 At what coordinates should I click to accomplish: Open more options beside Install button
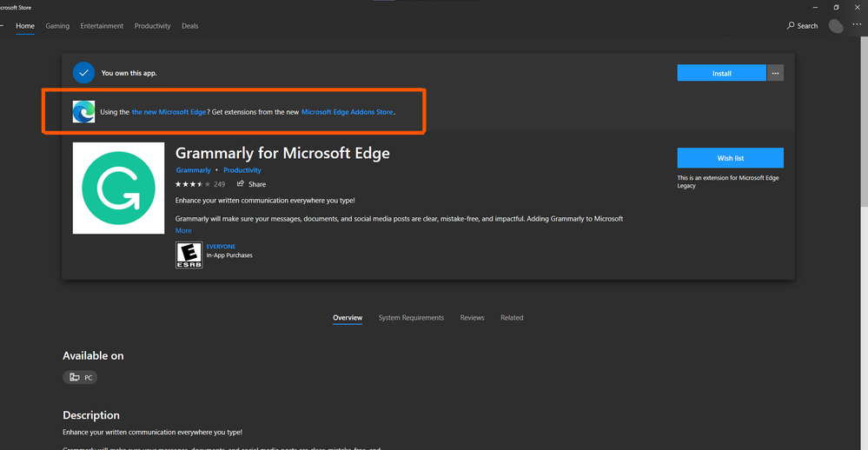tap(775, 73)
